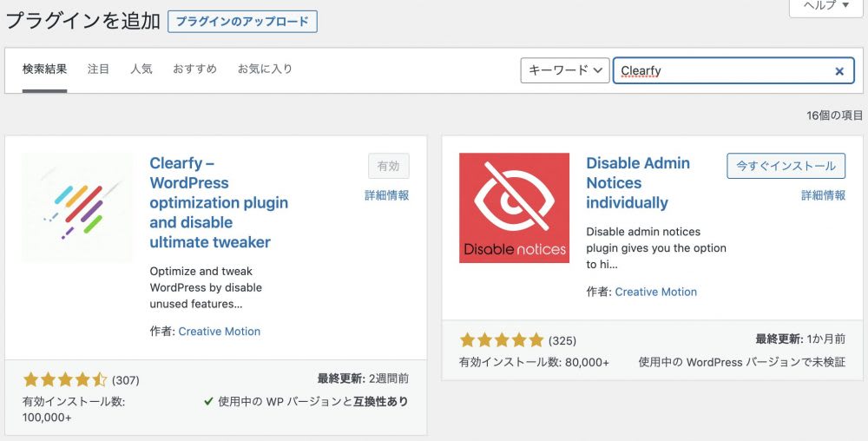Open the お気に入り tab
This screenshot has width=868, height=441.
click(x=265, y=69)
